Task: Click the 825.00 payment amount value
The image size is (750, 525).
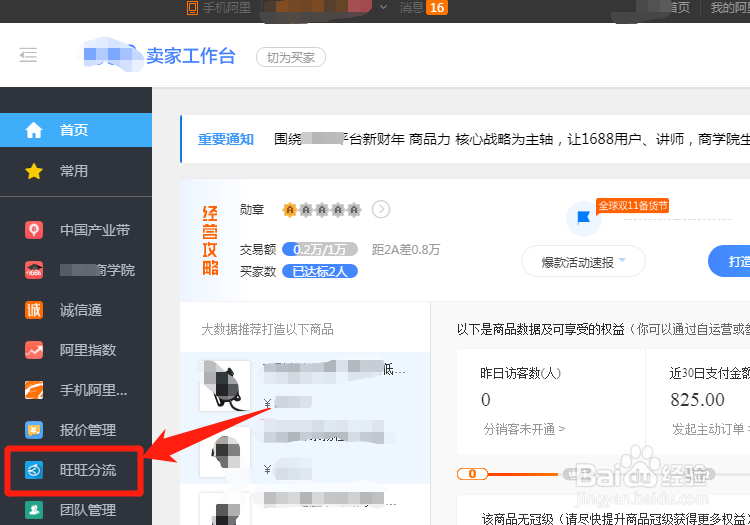Action: tap(697, 400)
